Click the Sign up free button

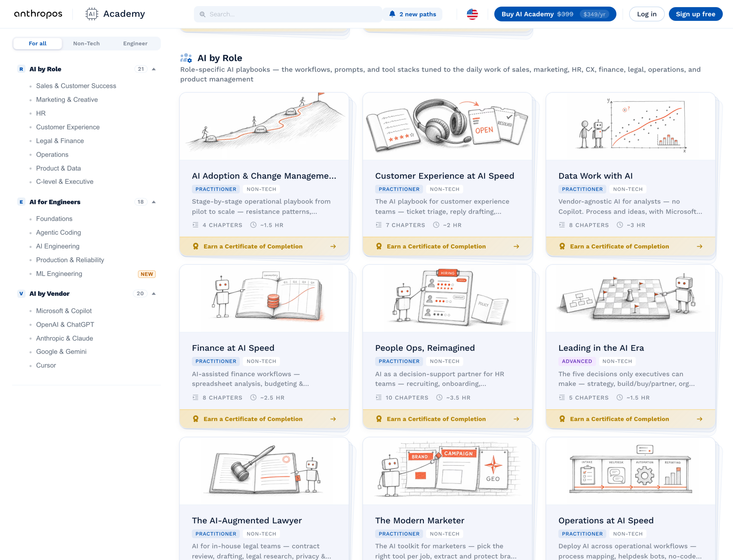tap(695, 14)
